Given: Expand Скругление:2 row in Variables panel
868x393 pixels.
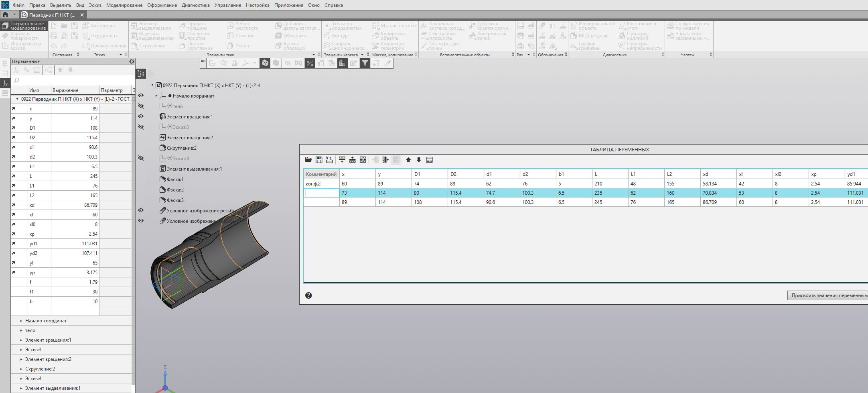Looking at the screenshot, I should 21,369.
